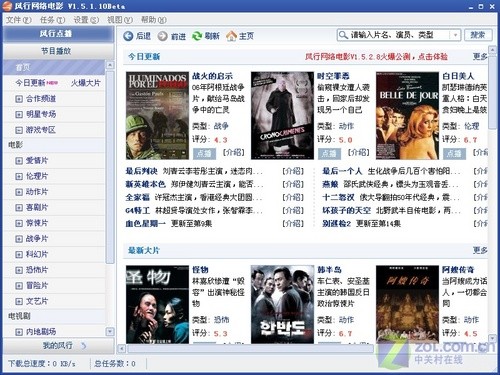This screenshot has height=375, width=500.
Task: Collapse the 游戏专区 tree node
Action: tap(19, 130)
